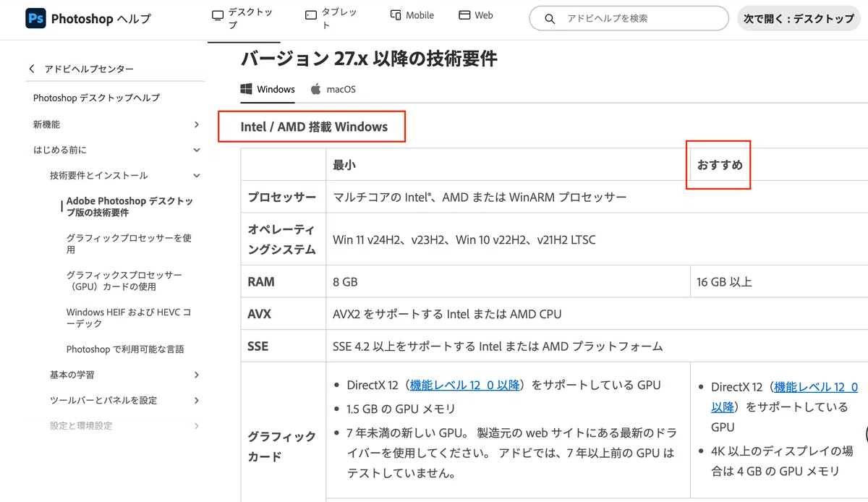
Task: Click the Intel / AMD 搭載 Windows heading
Action: 314,127
